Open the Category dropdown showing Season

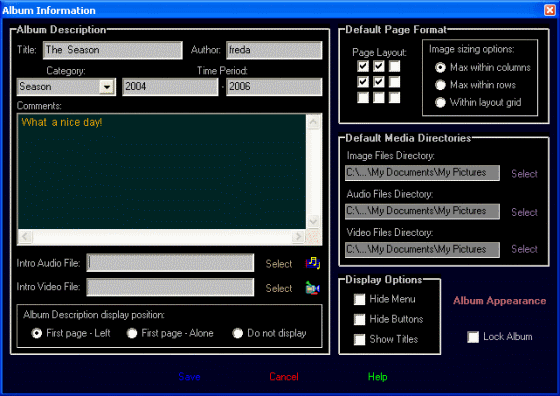(x=107, y=87)
